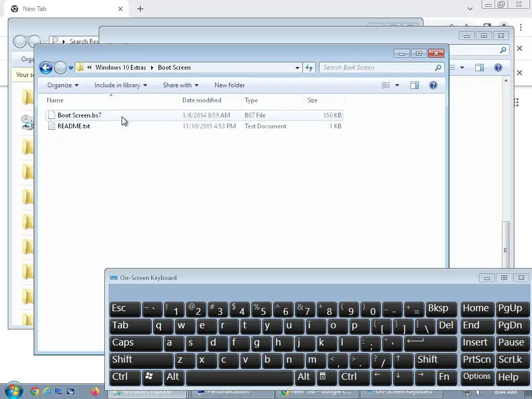Click the Esc key on On-Screen Keyboard
Image resolution: width=532 pixels, height=399 pixels.
pos(125,309)
